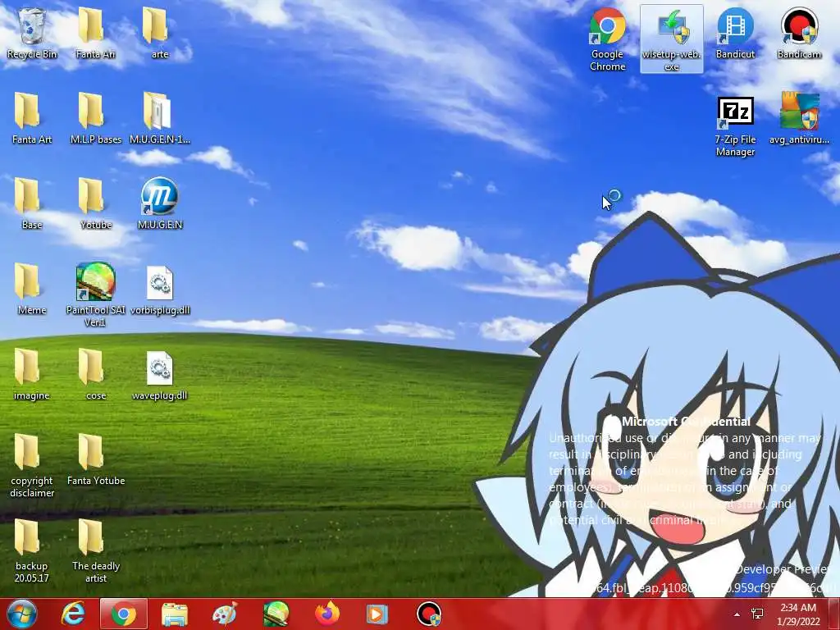Show hidden notification area icons
Image resolution: width=840 pixels, height=630 pixels.
[x=737, y=614]
